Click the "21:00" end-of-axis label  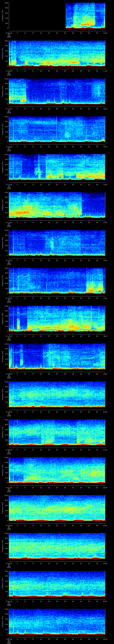(x=105, y=450)
